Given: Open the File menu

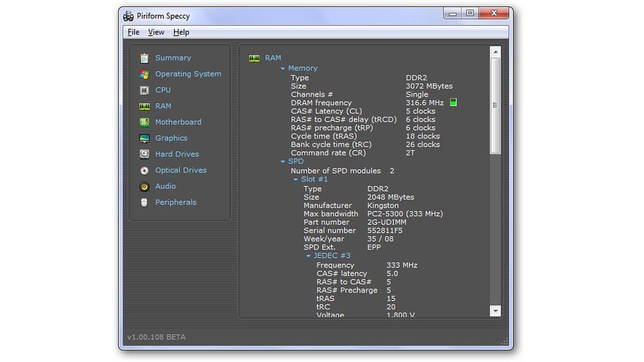Looking at the screenshot, I should (x=133, y=32).
